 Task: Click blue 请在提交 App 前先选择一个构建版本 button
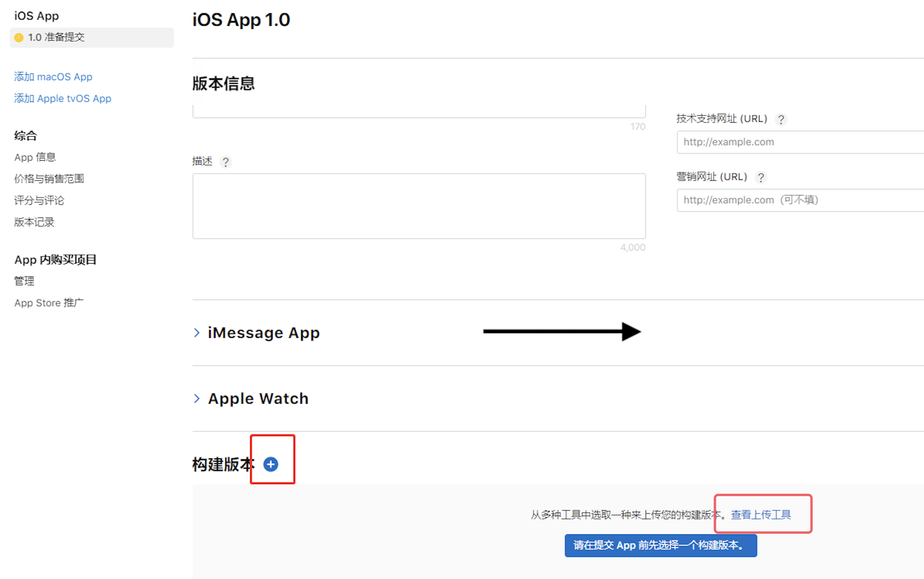click(x=661, y=545)
